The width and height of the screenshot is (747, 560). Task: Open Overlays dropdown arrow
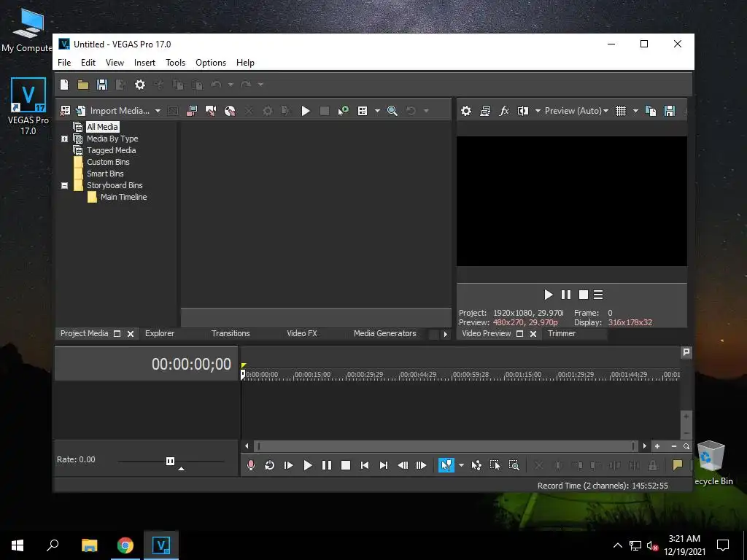coord(635,111)
